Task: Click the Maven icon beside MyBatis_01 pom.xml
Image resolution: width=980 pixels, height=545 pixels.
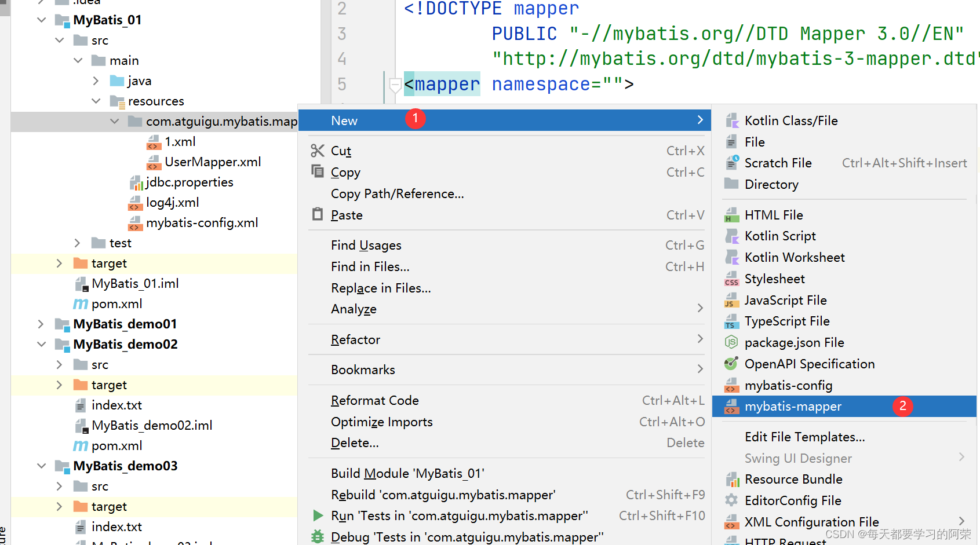Action: click(x=81, y=304)
